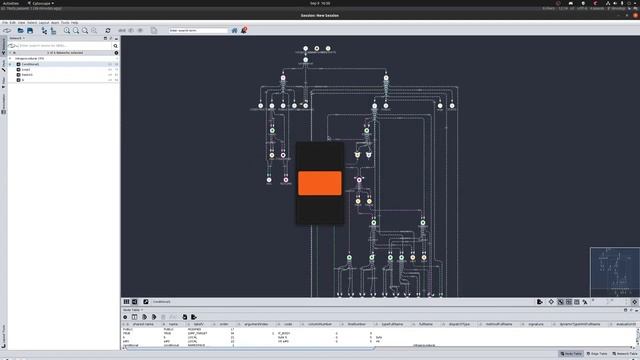Open the Help menu
The image size is (640, 360).
tap(74, 23)
